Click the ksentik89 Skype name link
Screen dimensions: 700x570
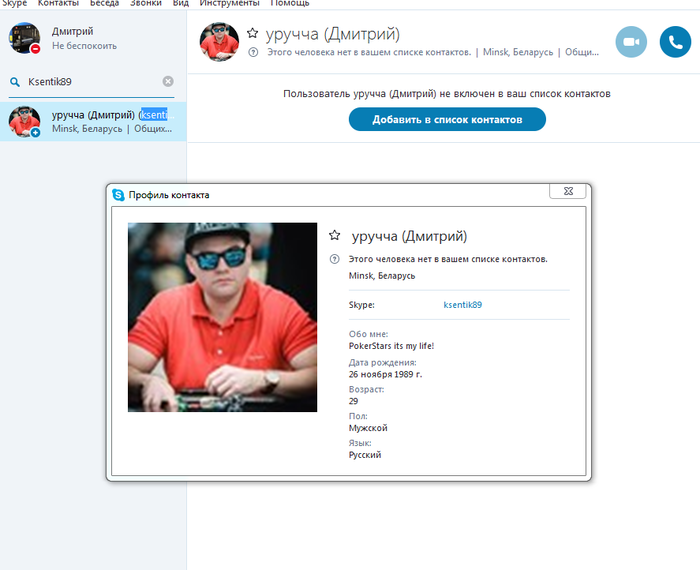(462, 305)
